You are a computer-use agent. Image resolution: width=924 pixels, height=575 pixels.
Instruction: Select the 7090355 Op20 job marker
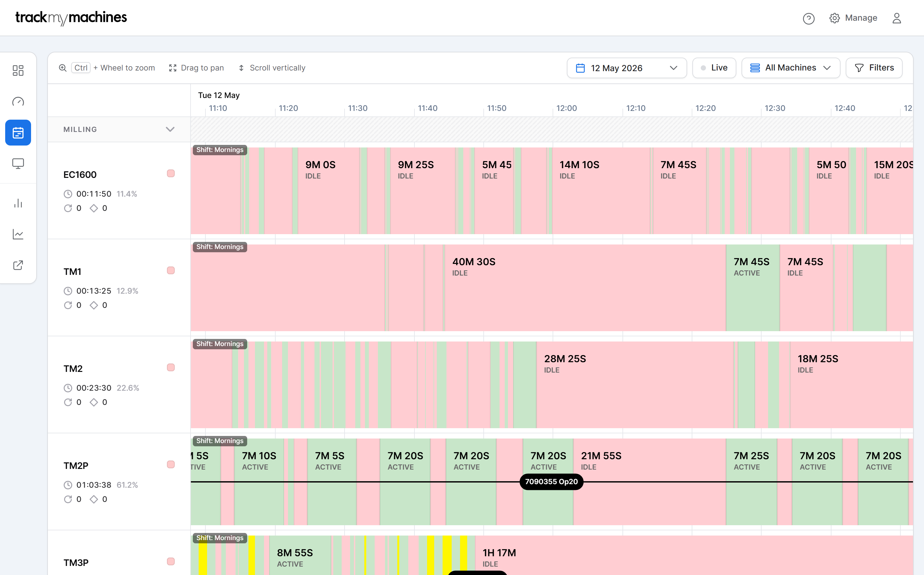[551, 482]
